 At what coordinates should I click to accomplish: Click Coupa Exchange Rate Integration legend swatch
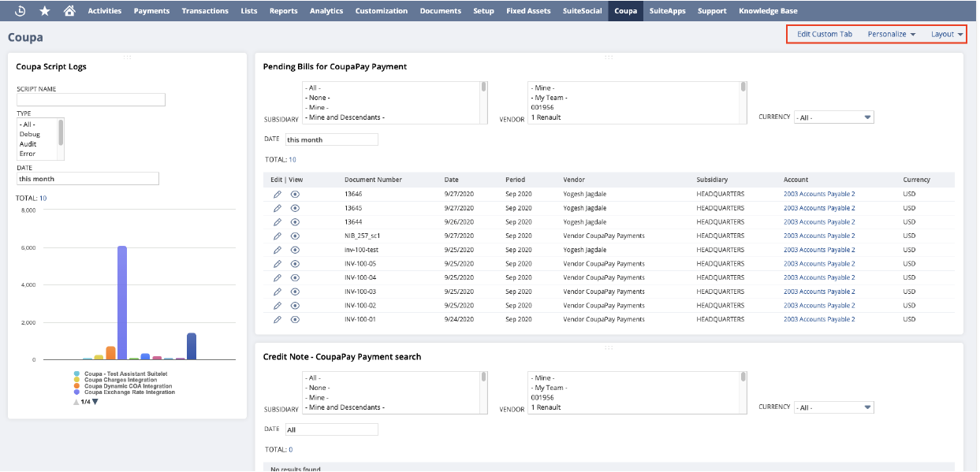pos(76,392)
